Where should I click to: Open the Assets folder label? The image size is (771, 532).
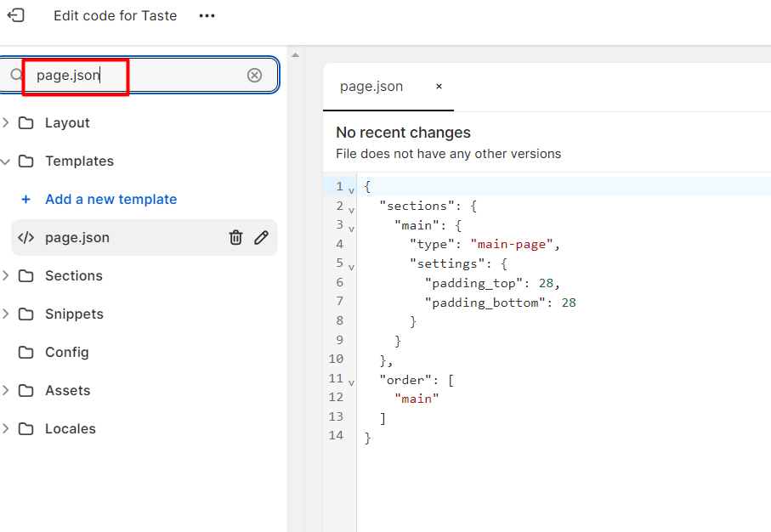point(68,390)
